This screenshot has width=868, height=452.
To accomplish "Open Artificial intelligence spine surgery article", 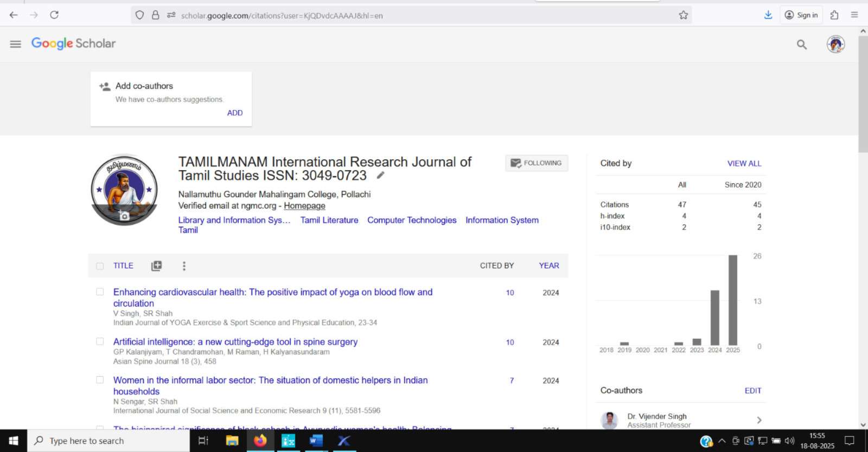I will coord(235,342).
